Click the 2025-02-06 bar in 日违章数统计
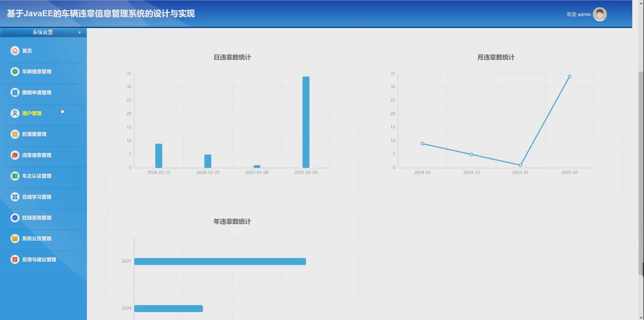The height and width of the screenshot is (320, 644). 305,120
